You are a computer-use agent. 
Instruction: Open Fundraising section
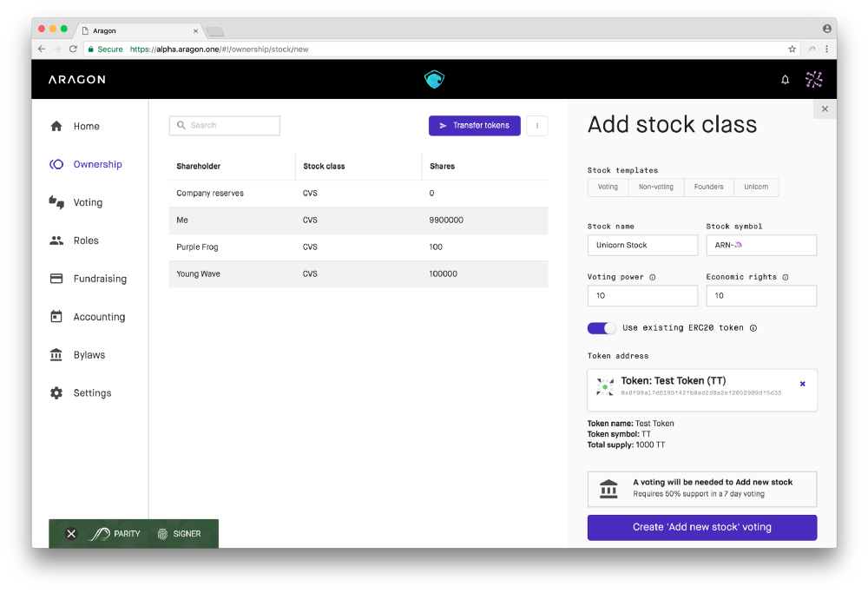88,279
